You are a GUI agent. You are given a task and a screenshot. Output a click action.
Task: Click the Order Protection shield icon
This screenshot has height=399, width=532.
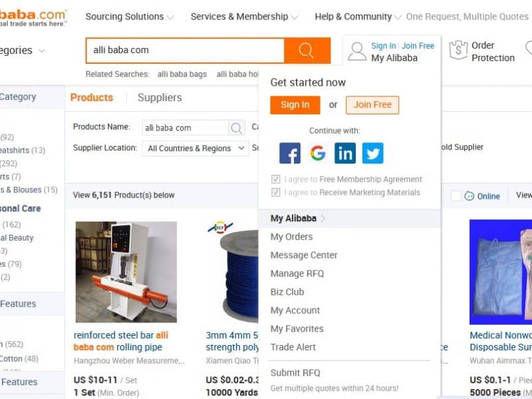pos(458,50)
